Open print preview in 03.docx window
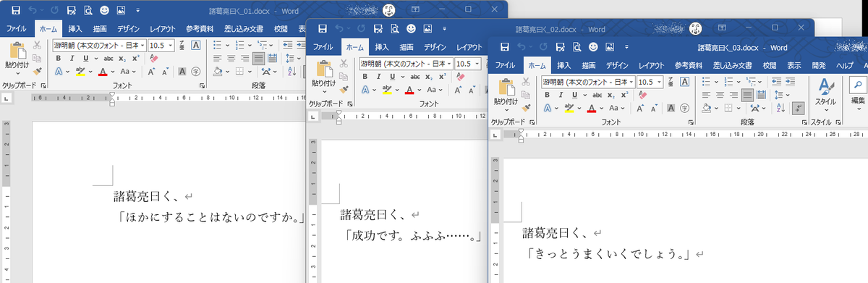 click(576, 47)
